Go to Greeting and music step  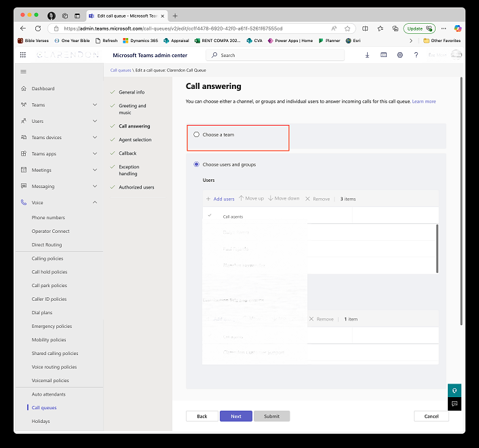coord(132,109)
